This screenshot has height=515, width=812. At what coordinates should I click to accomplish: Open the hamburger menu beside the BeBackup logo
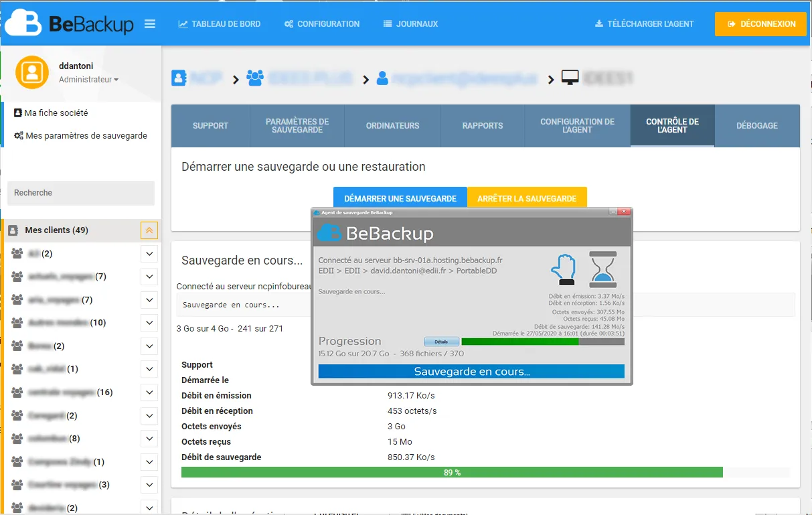coord(150,23)
